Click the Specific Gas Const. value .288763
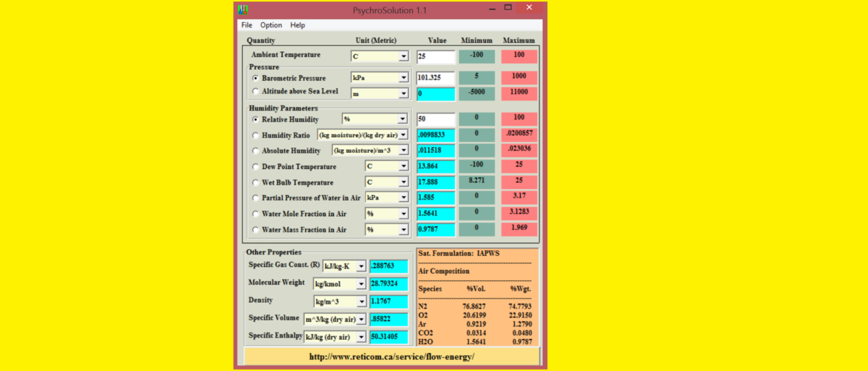 coord(389,266)
